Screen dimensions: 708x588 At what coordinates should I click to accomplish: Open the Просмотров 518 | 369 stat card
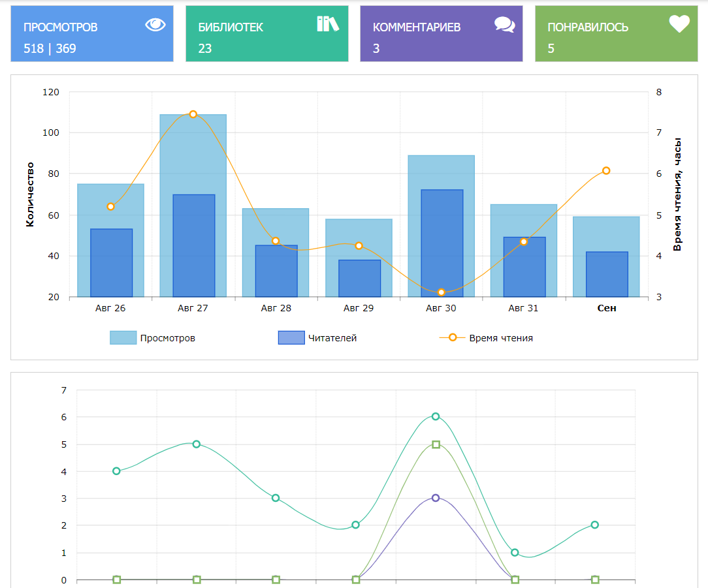(92, 34)
